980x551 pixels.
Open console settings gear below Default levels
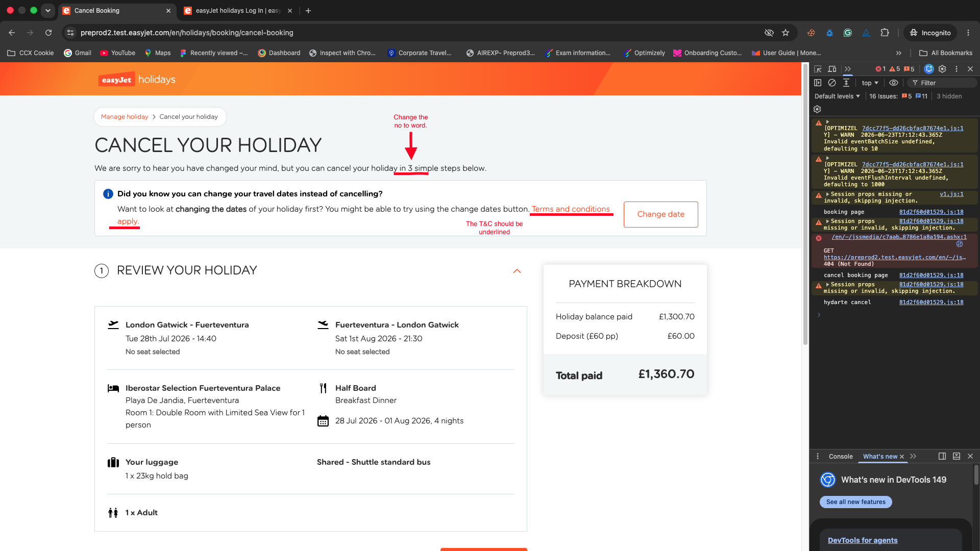[x=817, y=109]
